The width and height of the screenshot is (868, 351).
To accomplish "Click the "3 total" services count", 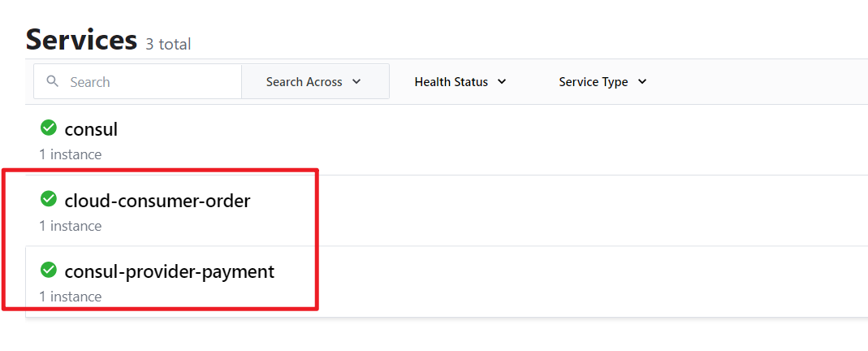I will click(168, 44).
